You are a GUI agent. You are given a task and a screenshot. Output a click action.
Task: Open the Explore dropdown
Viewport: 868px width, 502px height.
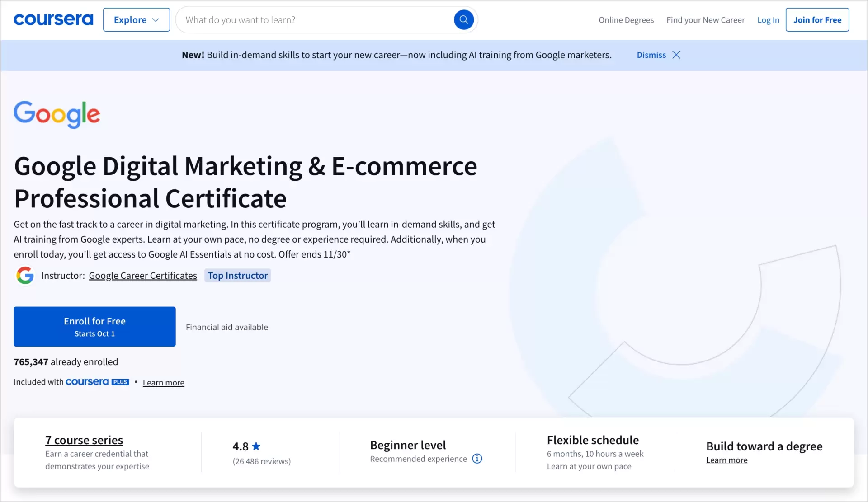[136, 19]
